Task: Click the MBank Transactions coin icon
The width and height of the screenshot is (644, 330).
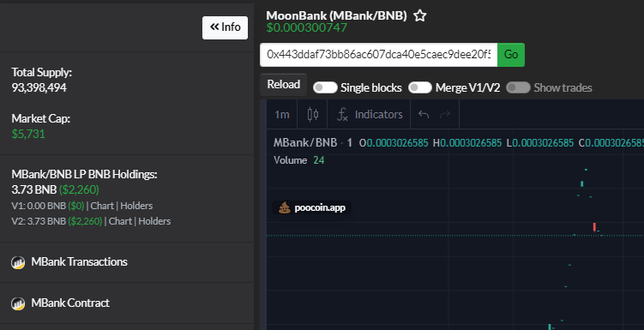Action: (x=18, y=262)
